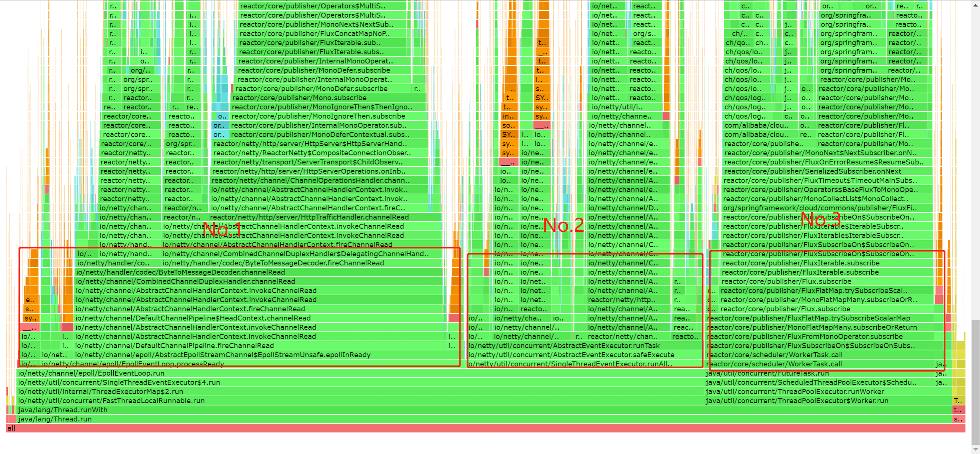Select ByteToMessageDecoder.fireChannelRead frame
This screenshot has width=980, height=454.
point(302,263)
